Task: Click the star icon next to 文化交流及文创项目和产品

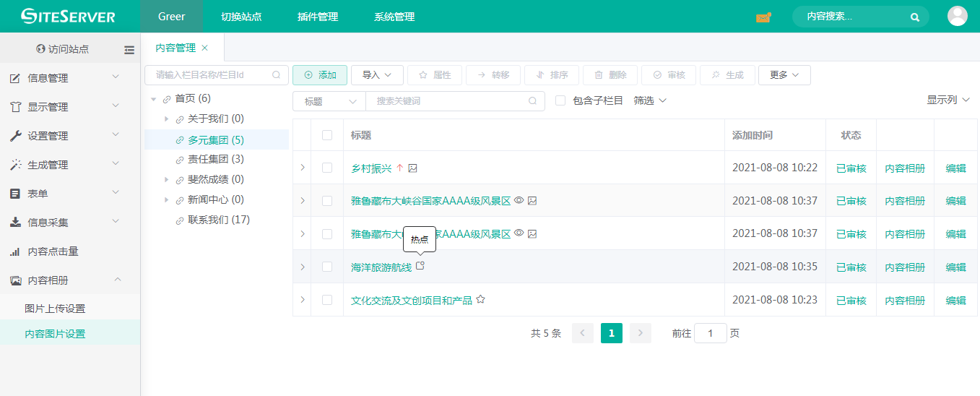Action: [x=480, y=300]
